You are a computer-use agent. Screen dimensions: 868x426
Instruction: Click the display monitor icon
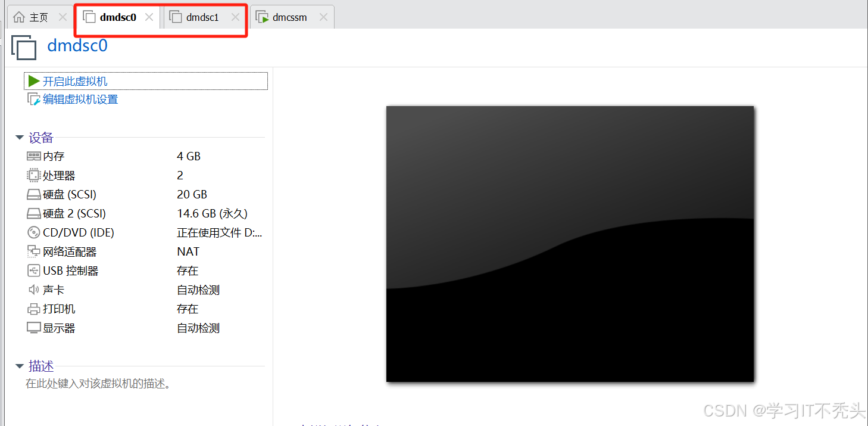[34, 328]
